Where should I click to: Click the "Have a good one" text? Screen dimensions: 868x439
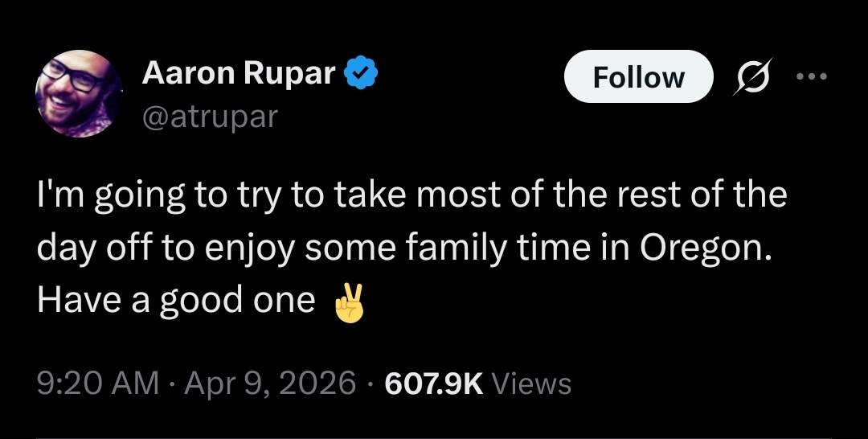tap(175, 300)
